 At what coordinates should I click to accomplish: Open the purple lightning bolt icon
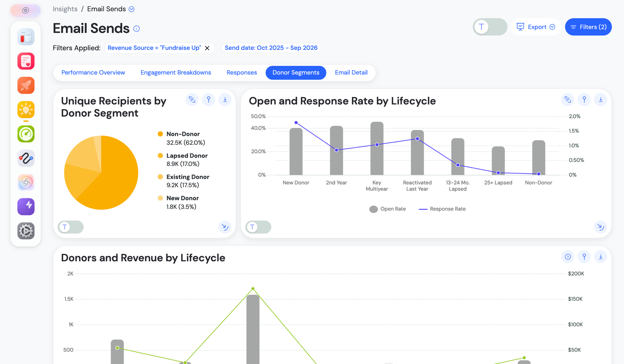(26, 207)
